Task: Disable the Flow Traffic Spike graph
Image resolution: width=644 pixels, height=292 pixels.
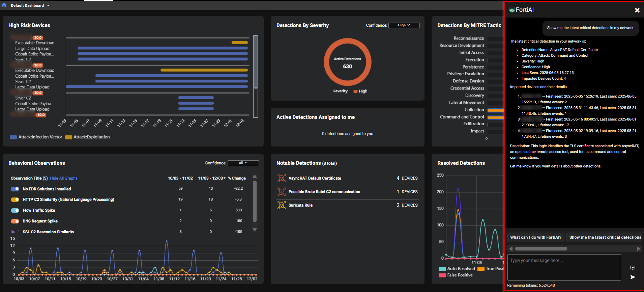Action: point(15,210)
